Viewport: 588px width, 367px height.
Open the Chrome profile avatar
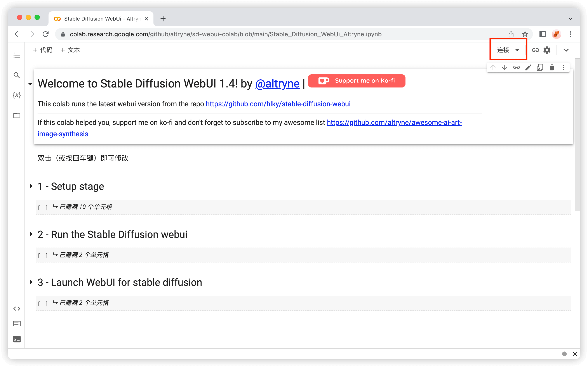(x=557, y=34)
